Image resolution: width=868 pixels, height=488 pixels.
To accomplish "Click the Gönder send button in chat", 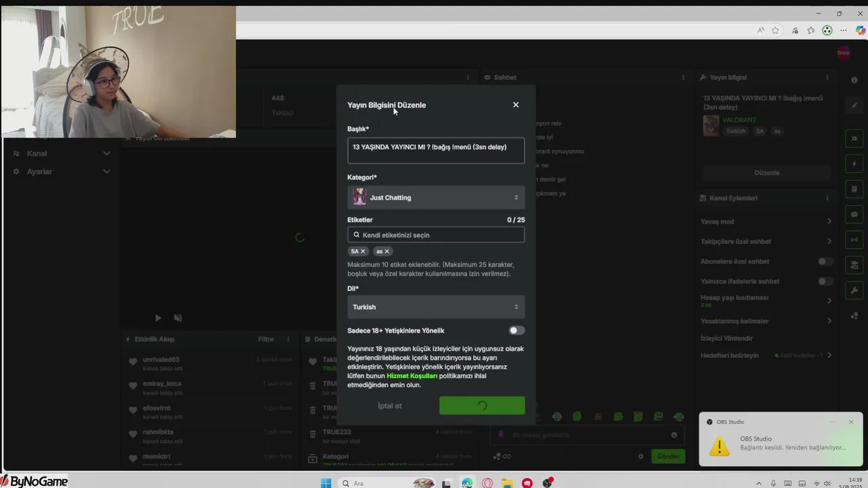I will pyautogui.click(x=667, y=456).
